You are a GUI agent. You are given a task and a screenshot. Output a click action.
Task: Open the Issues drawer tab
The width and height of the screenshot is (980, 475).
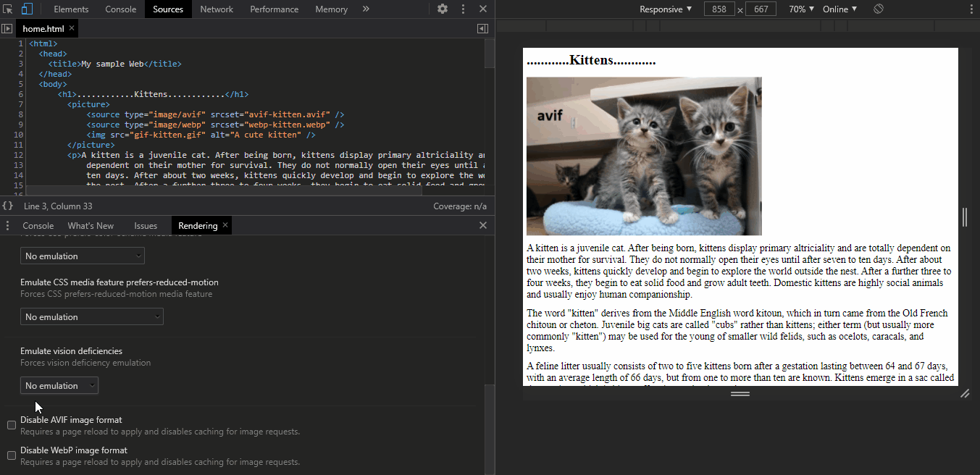pyautogui.click(x=146, y=226)
